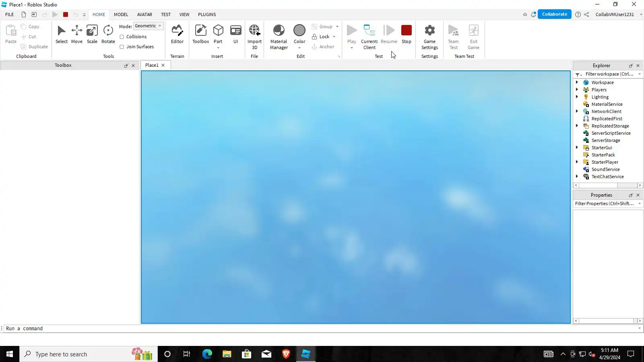Open the Toolbox from Insert group

click(x=200, y=35)
